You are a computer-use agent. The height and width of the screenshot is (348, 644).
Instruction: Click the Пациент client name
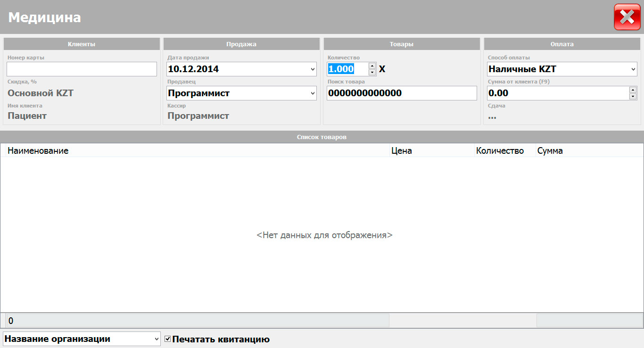[27, 116]
